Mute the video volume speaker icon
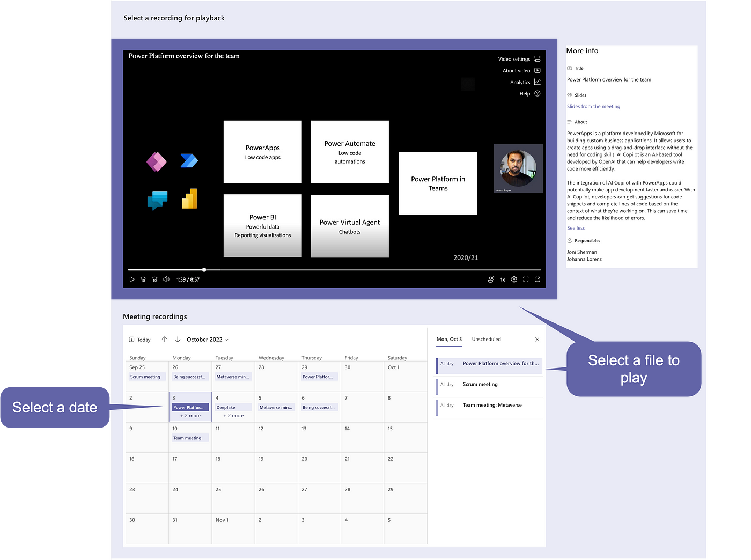The image size is (751, 560). click(166, 279)
